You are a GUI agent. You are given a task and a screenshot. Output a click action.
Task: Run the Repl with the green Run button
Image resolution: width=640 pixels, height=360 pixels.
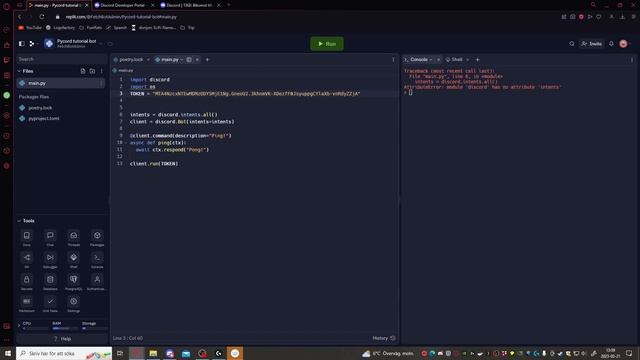(327, 44)
